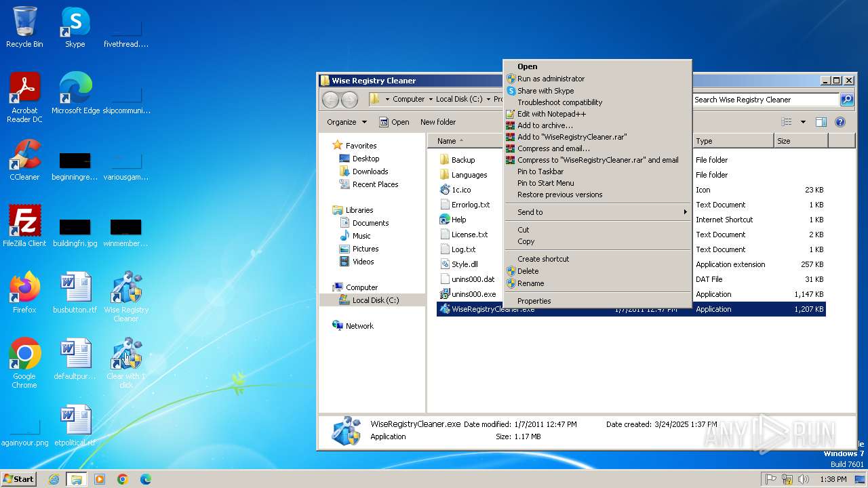868x488 pixels.
Task: Click the Start button
Action: (18, 479)
